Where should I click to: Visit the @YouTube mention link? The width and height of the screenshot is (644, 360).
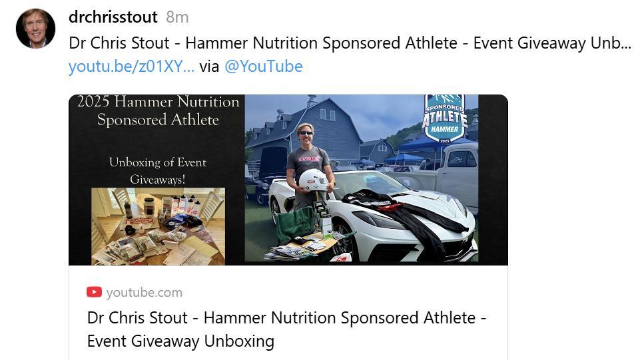point(263,66)
